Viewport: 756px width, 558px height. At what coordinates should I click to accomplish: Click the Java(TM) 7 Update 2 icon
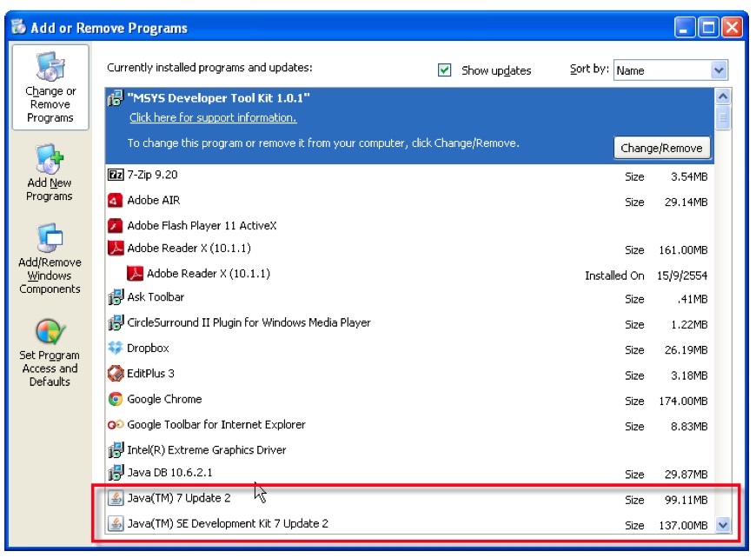pyautogui.click(x=116, y=498)
